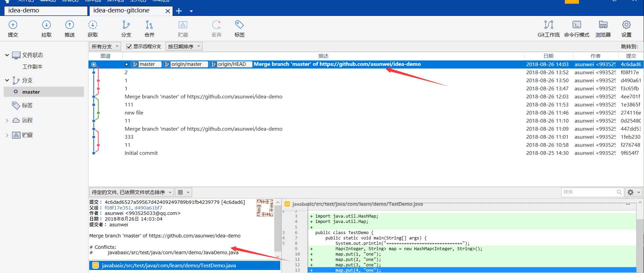
Task: Collapse the File Status (文件状态) section
Action: pyautogui.click(x=7, y=55)
